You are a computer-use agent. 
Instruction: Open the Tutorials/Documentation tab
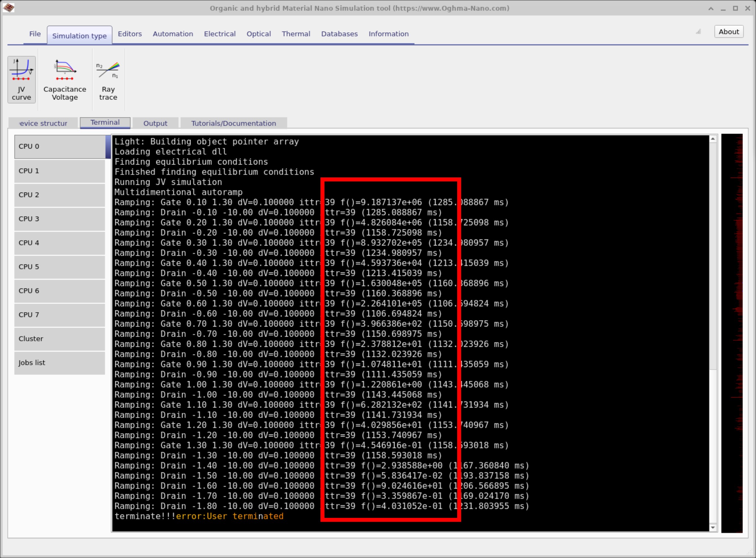(x=233, y=123)
